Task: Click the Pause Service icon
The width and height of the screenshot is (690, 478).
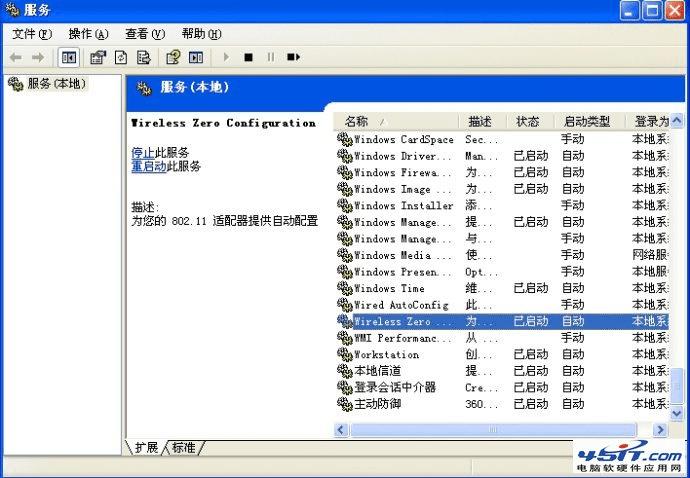Action: pyautogui.click(x=271, y=57)
